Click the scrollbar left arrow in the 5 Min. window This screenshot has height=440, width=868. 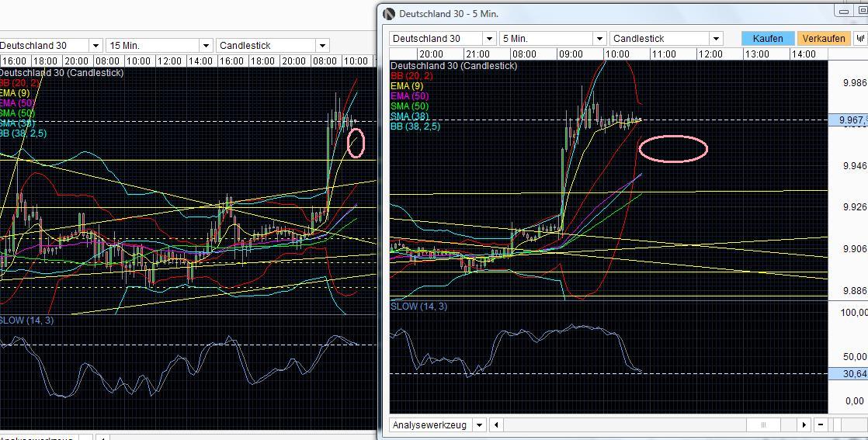[x=497, y=425]
